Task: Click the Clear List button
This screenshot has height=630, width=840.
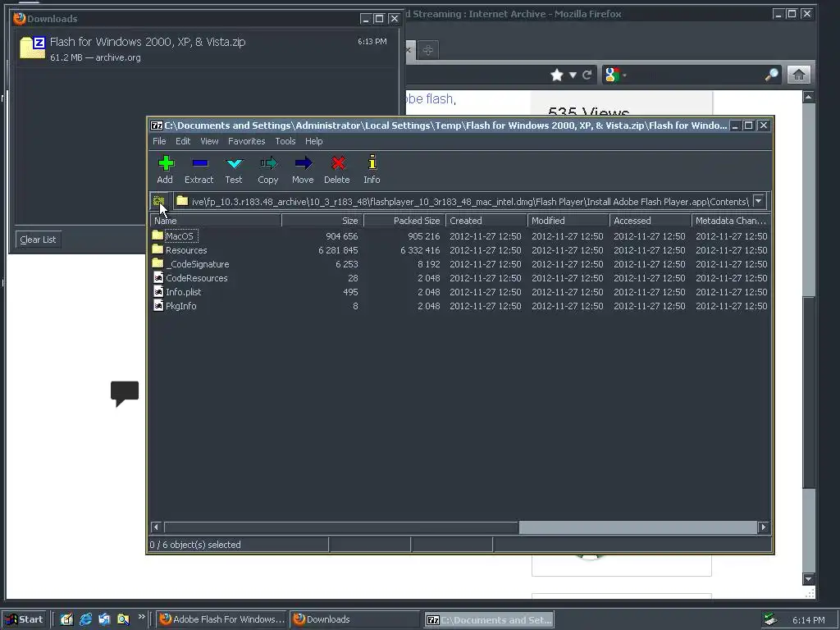Action: [38, 240]
